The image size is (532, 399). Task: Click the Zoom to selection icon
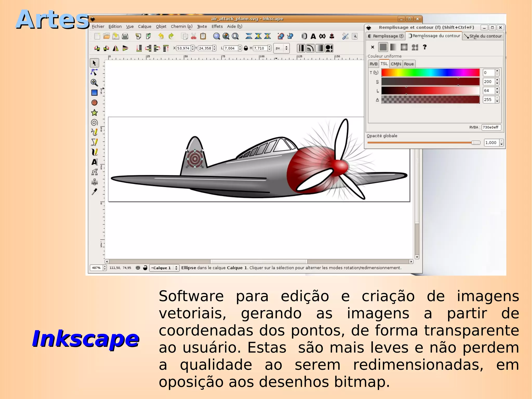(216, 36)
